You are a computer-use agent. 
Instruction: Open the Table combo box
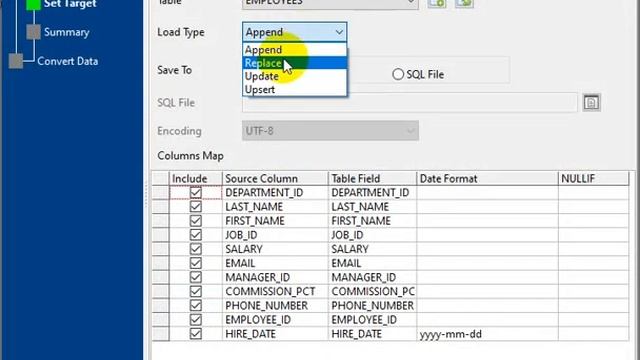point(330,3)
